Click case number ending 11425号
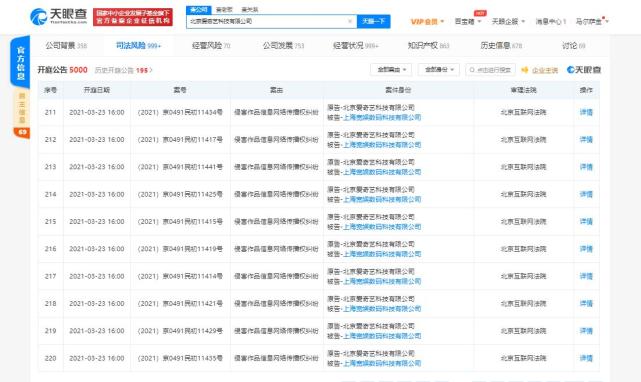Viewport: 641px width, 382px height. coord(180,194)
